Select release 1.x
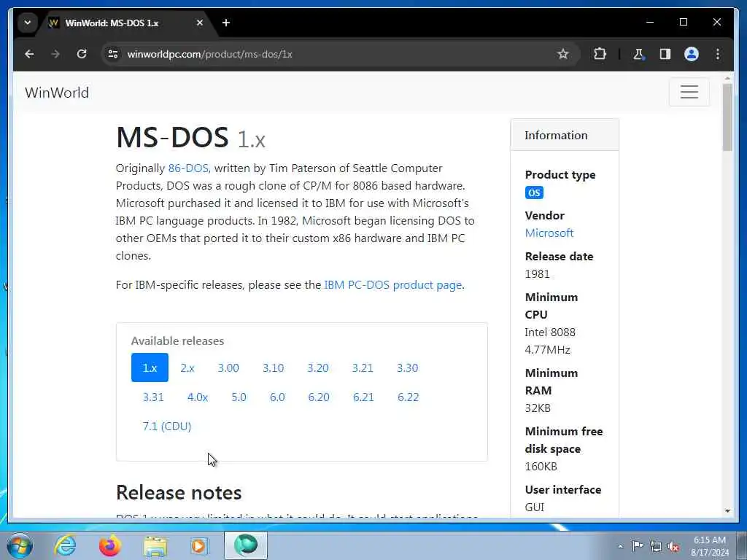The height and width of the screenshot is (560, 747). (x=150, y=367)
